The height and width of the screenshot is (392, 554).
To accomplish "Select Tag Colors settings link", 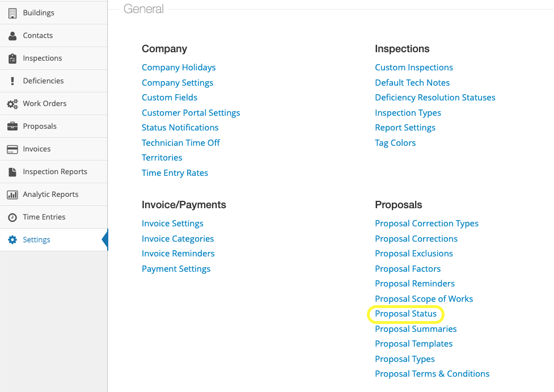I will click(x=395, y=143).
